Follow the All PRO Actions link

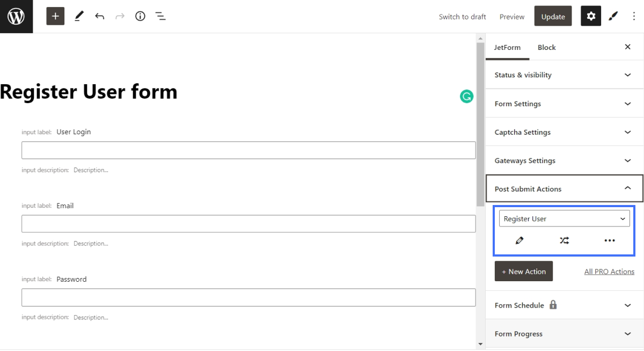click(609, 272)
